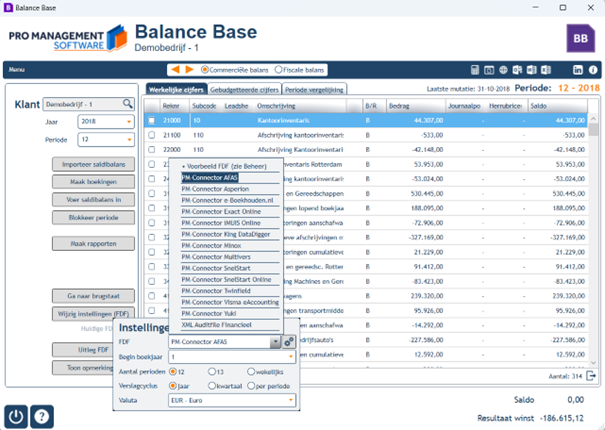Click the Klant search field
Screen dimensions: 605x430
[x=89, y=104]
